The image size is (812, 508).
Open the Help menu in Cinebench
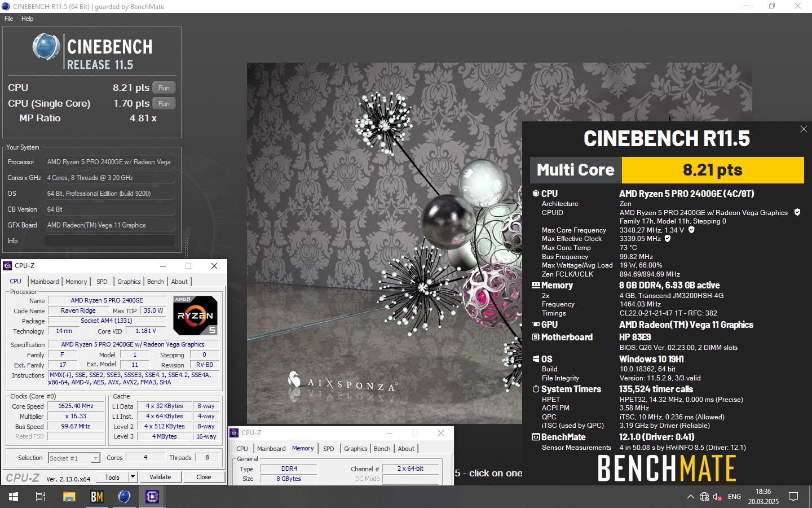27,19
